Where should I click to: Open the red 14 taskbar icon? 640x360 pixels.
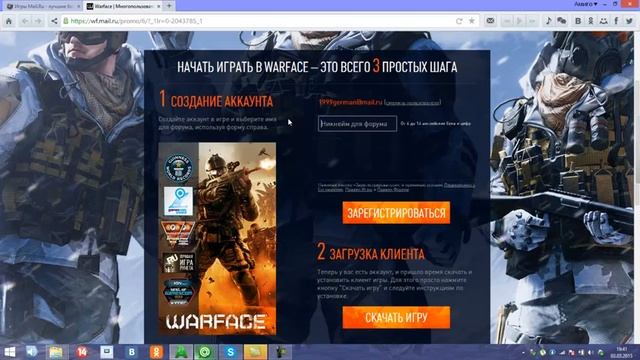pyautogui.click(x=82, y=352)
